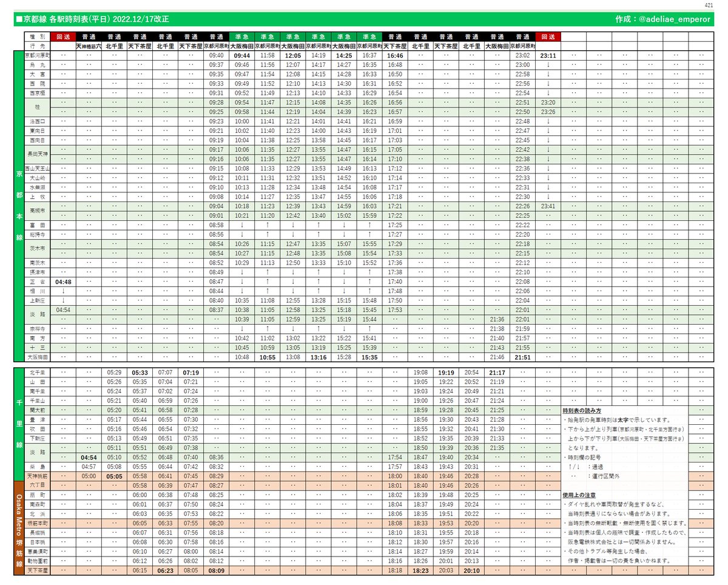Screen dimensions: 728x585
Task: Click the bold time 05:33
Action: click(x=140, y=373)
